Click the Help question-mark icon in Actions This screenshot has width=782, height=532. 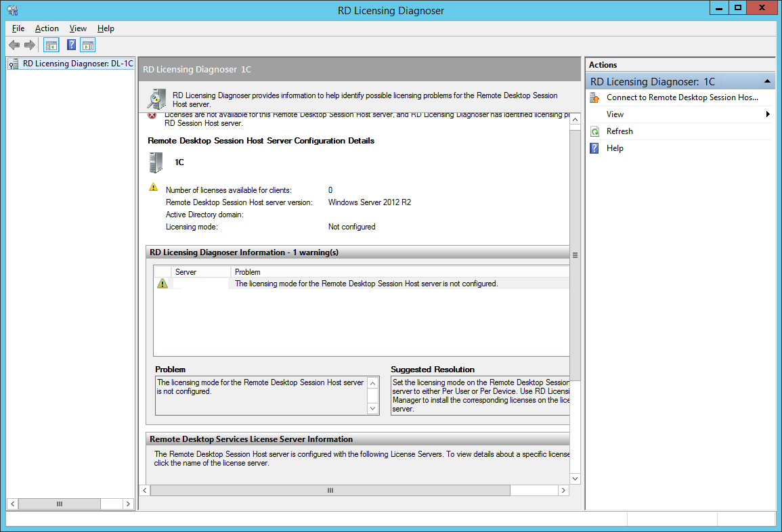click(x=594, y=148)
